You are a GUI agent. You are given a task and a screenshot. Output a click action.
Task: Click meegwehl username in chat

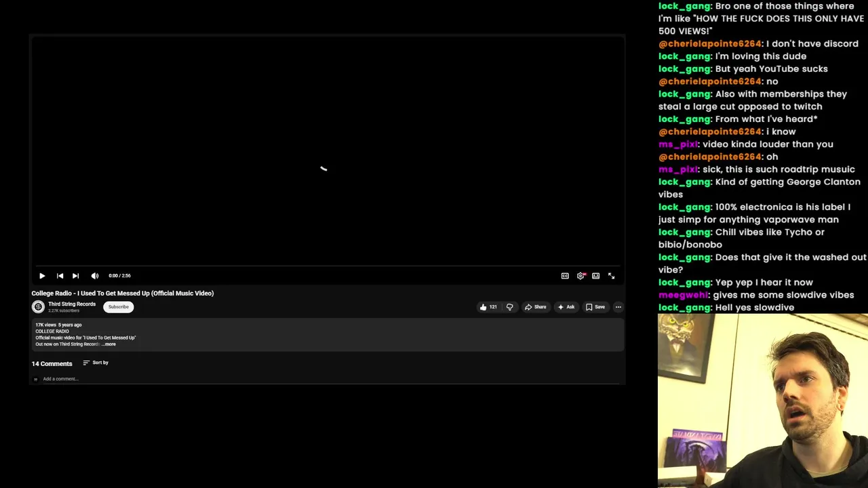click(683, 295)
